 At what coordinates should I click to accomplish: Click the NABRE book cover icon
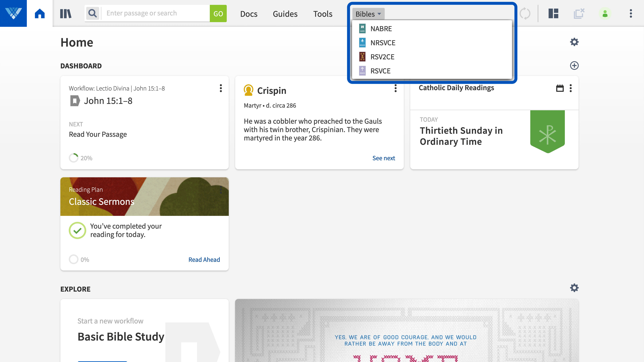(x=362, y=28)
